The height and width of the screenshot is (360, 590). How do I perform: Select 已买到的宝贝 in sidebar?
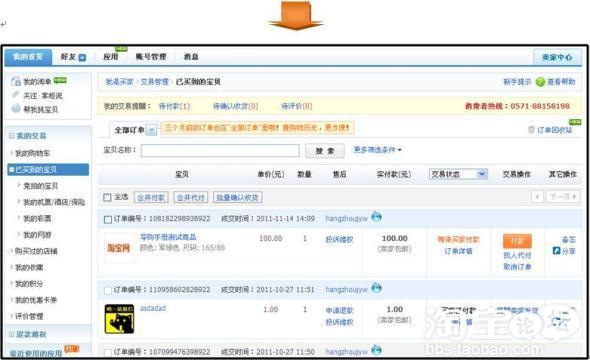(48, 170)
